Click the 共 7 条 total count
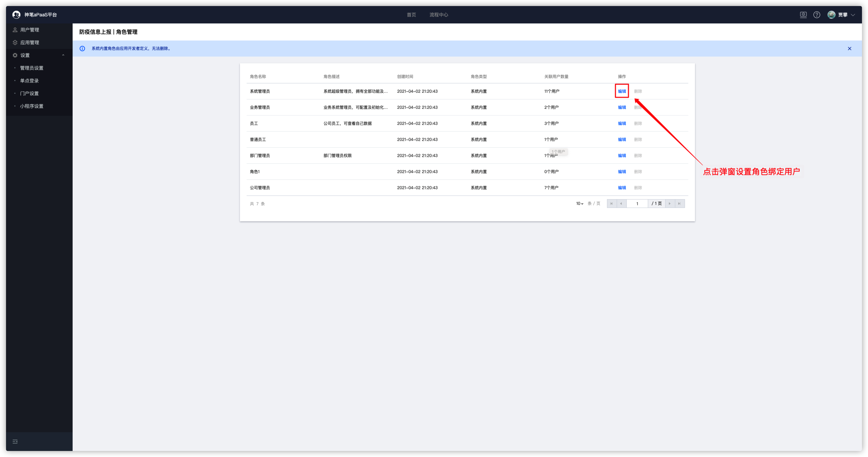 257,204
